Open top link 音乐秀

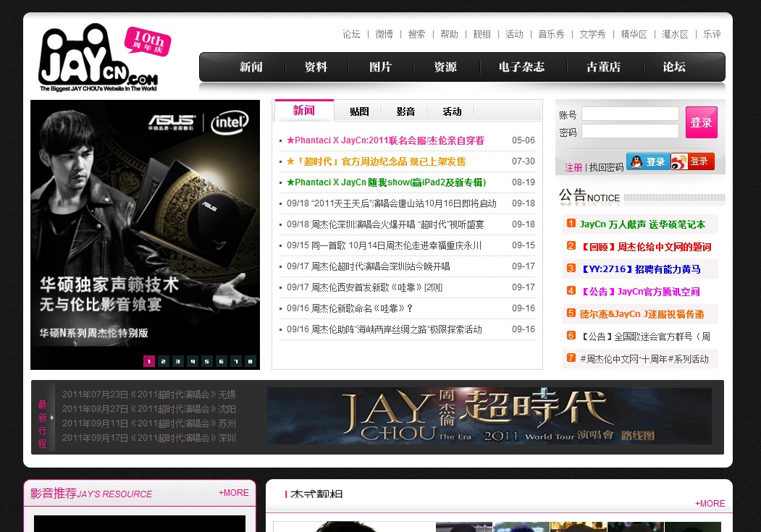551,34
